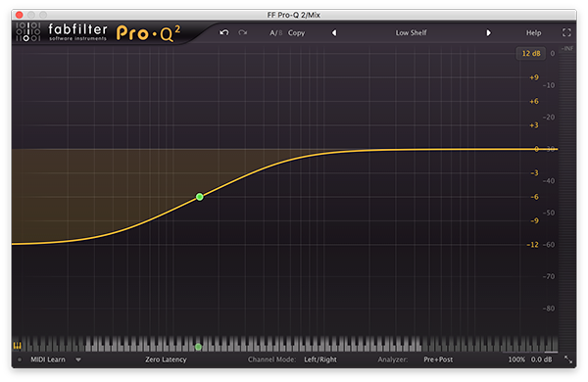Open the 12 dB display range selector

pyautogui.click(x=531, y=53)
